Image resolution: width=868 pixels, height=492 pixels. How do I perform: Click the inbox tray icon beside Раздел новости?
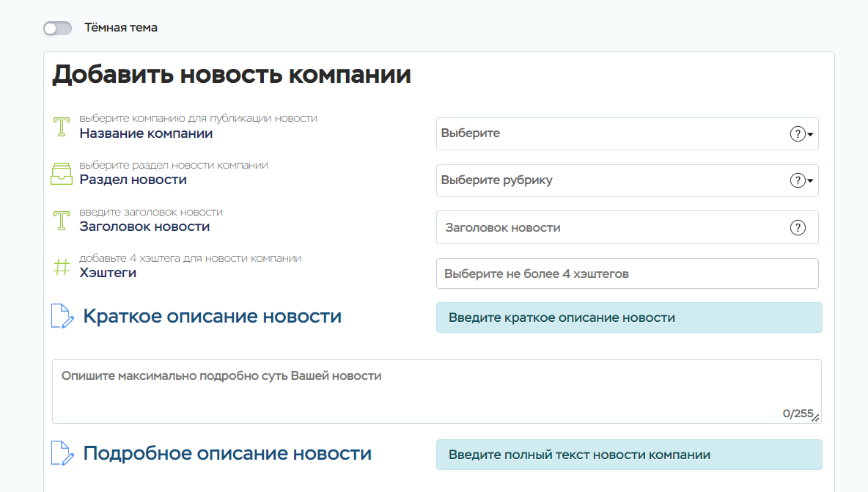62,173
